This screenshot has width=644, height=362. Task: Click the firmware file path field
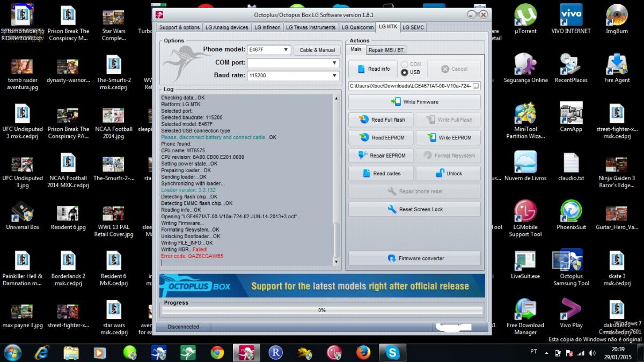click(x=410, y=86)
